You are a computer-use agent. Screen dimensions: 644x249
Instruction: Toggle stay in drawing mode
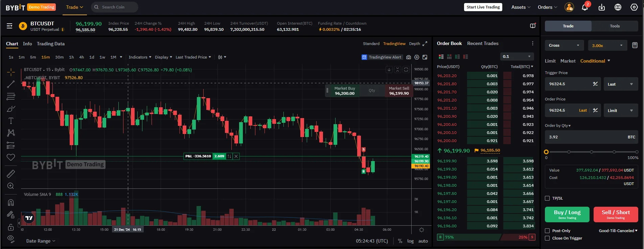(11, 214)
